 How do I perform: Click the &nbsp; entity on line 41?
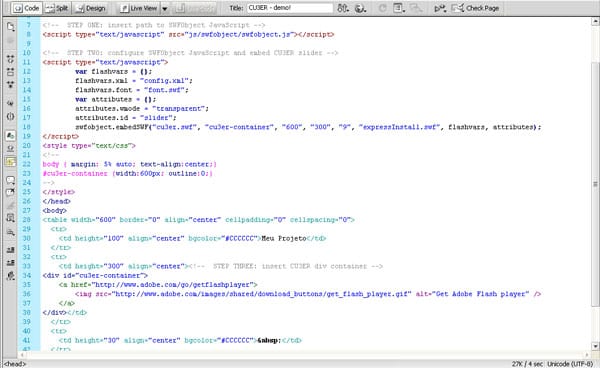point(269,340)
